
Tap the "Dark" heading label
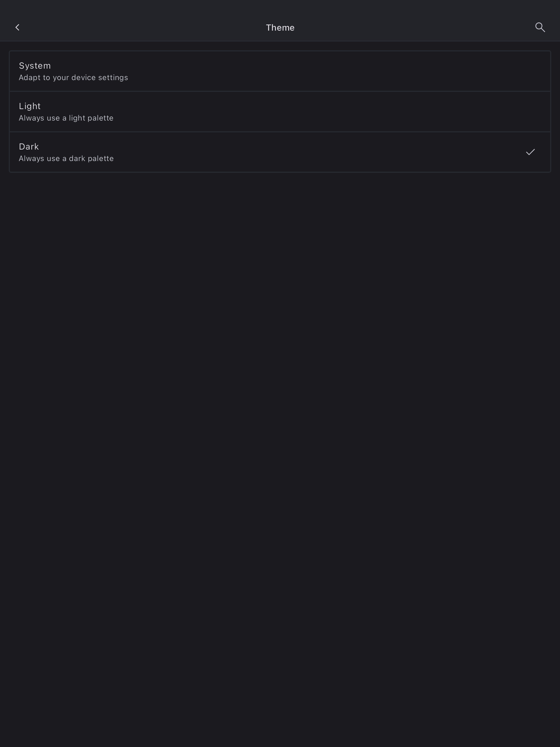coord(29,147)
